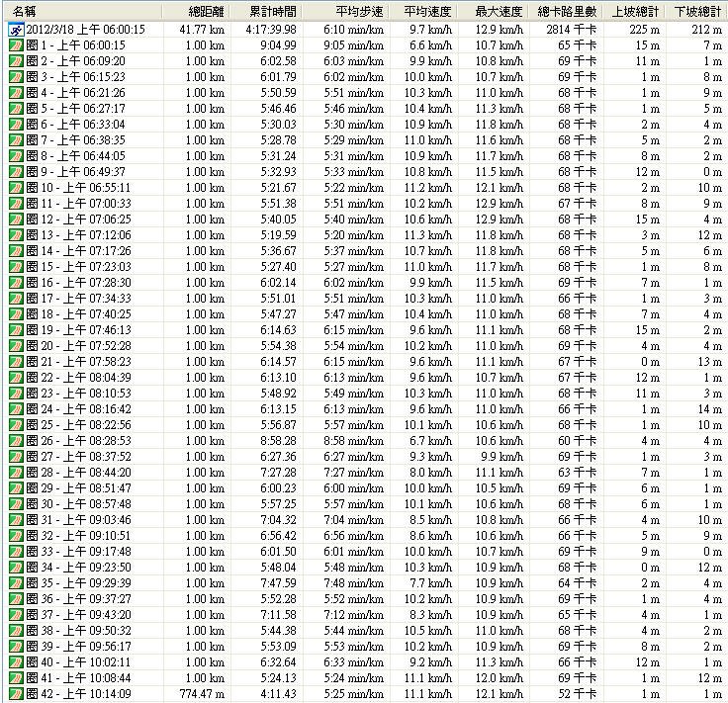Click the total time value 4:17:39.98
Viewport: 728px width, 703px height.
[x=271, y=31]
